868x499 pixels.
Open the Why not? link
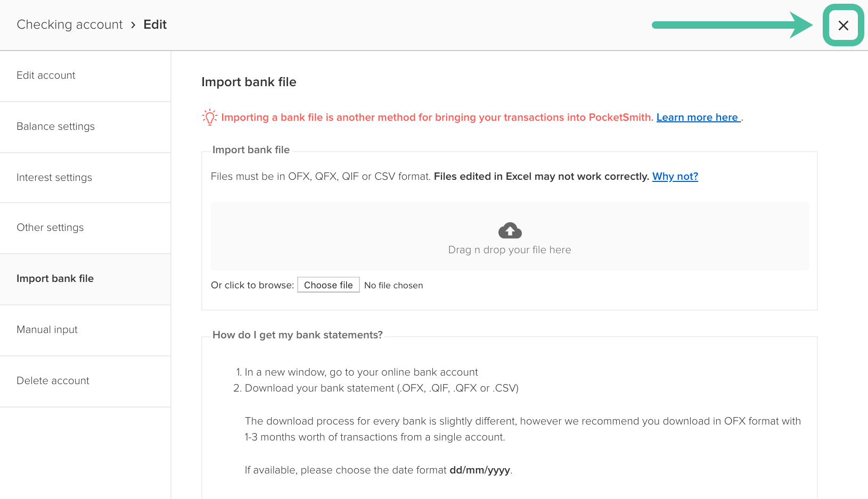point(675,176)
